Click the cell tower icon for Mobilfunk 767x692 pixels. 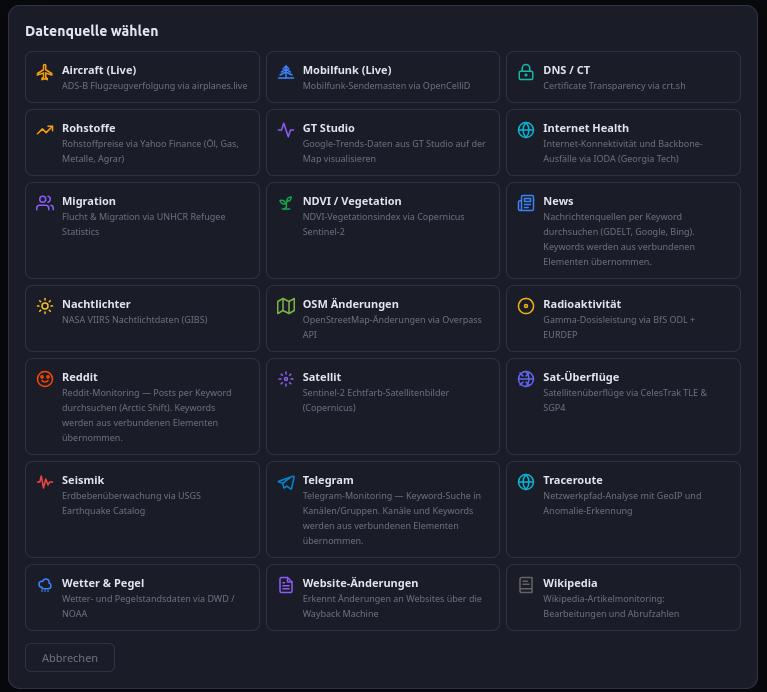(x=286, y=72)
